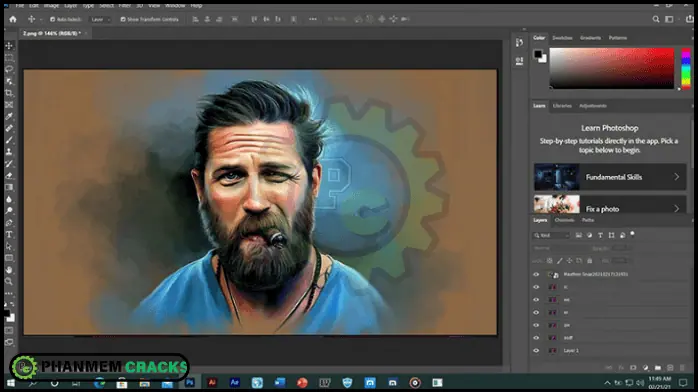Select the Lasso tool
698x392 pixels.
(x=9, y=69)
